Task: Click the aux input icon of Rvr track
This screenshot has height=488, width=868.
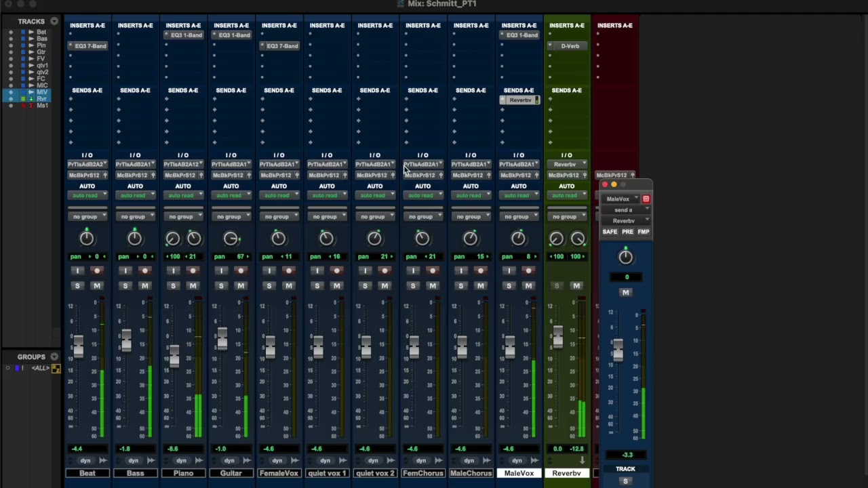Action: click(31, 99)
